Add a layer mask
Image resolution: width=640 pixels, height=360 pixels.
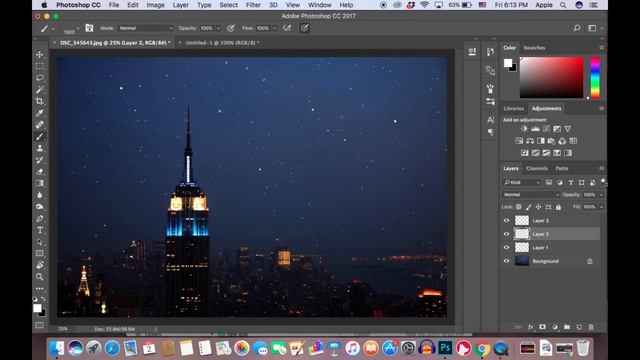coord(542,327)
